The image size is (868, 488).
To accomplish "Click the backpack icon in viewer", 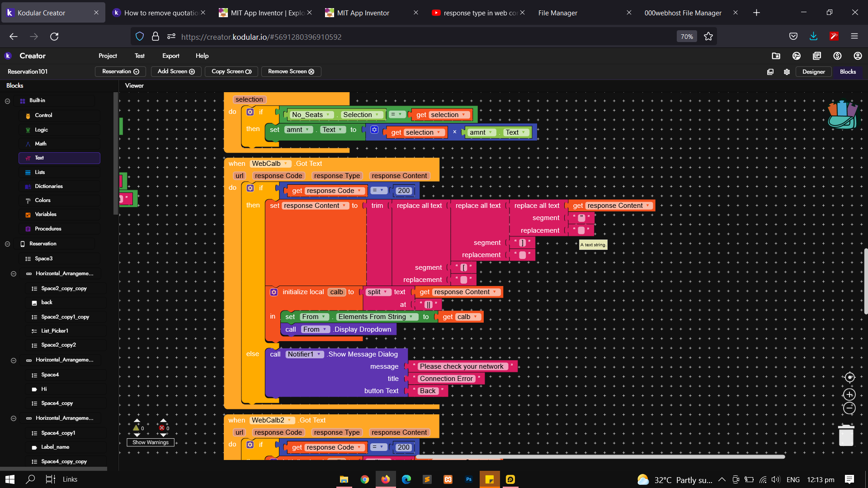I will coord(842,115).
